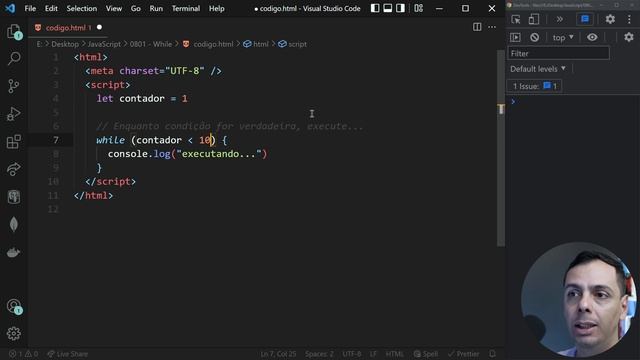The width and height of the screenshot is (640, 360).
Task: Open the Edit menu
Action: point(51,8)
